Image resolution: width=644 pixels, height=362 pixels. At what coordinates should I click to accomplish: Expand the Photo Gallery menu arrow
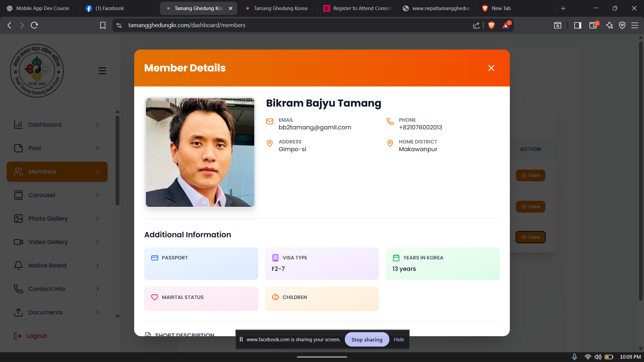tap(98, 219)
